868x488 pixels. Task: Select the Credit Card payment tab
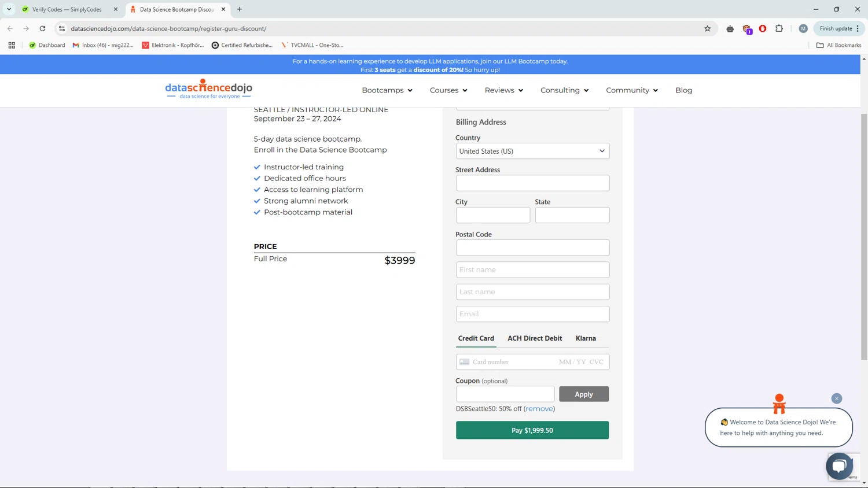(476, 338)
